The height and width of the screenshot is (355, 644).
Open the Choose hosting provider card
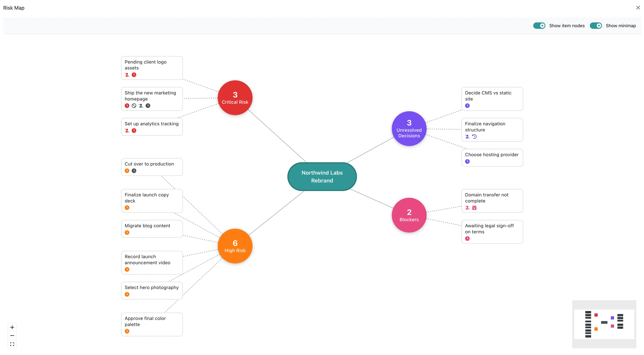pyautogui.click(x=492, y=158)
